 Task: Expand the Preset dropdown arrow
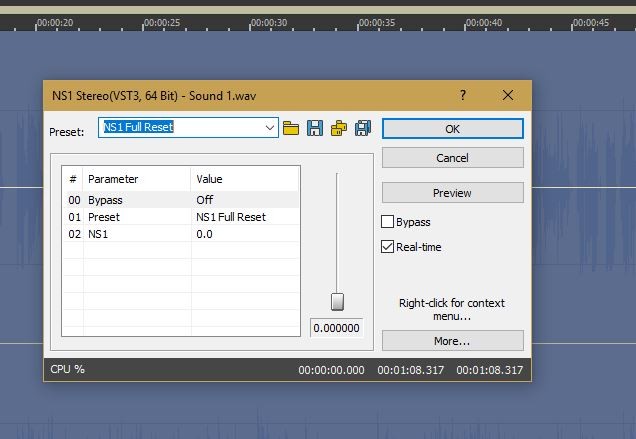[x=270, y=128]
